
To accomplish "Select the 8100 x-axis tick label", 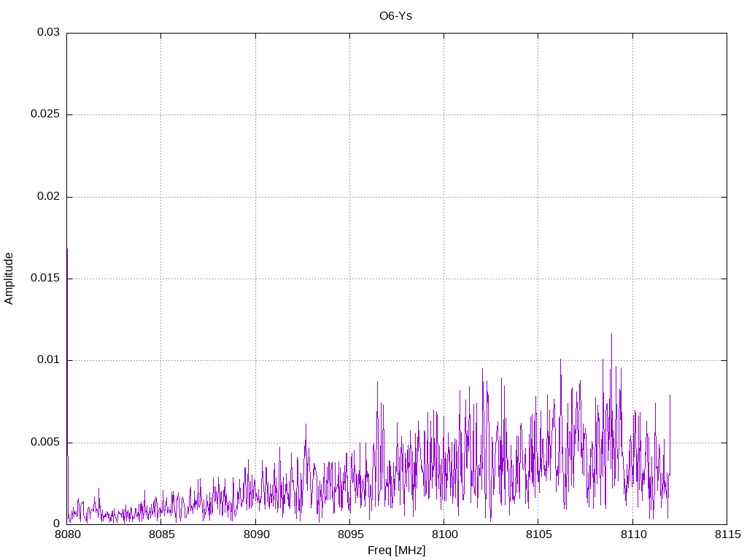I will coord(444,535).
